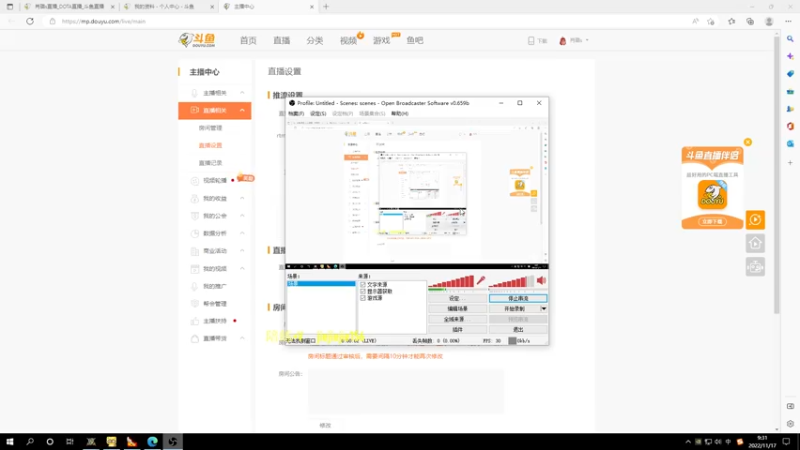The width and height of the screenshot is (800, 450).
Task: Click the coin bag icon beside 我的收益
Action: click(194, 198)
